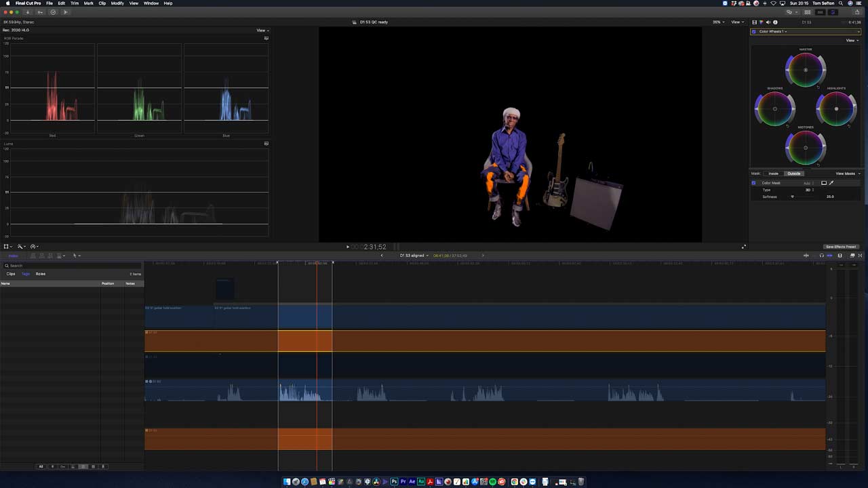Open the View Masks dropdown
Screen dimensions: 868x488
(x=848, y=174)
